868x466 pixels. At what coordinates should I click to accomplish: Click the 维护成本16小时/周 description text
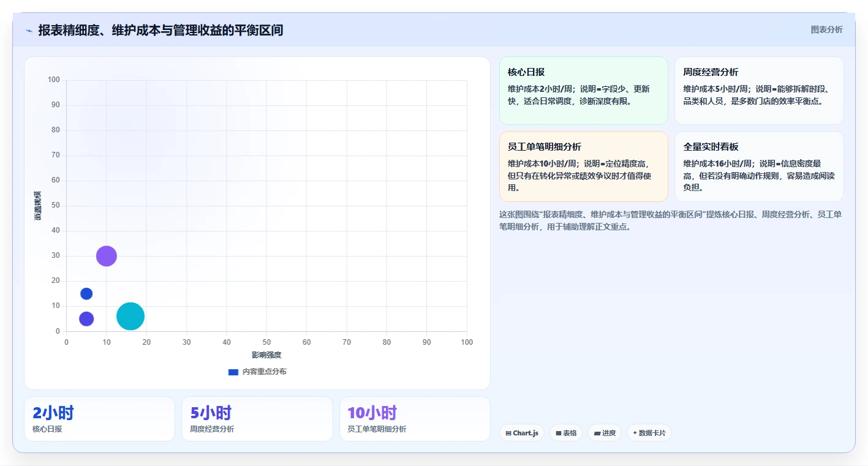coord(759,176)
